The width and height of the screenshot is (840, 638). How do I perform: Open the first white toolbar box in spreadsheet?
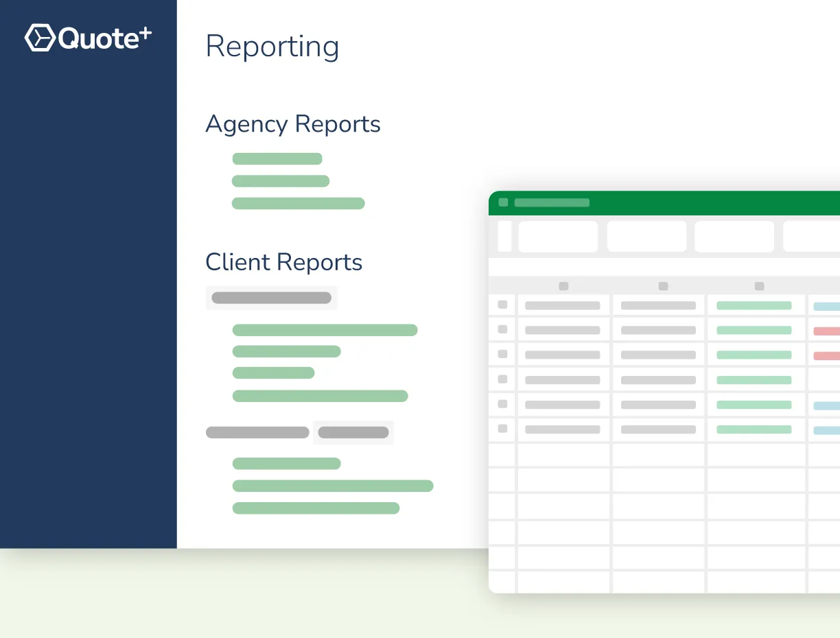pyautogui.click(x=558, y=237)
